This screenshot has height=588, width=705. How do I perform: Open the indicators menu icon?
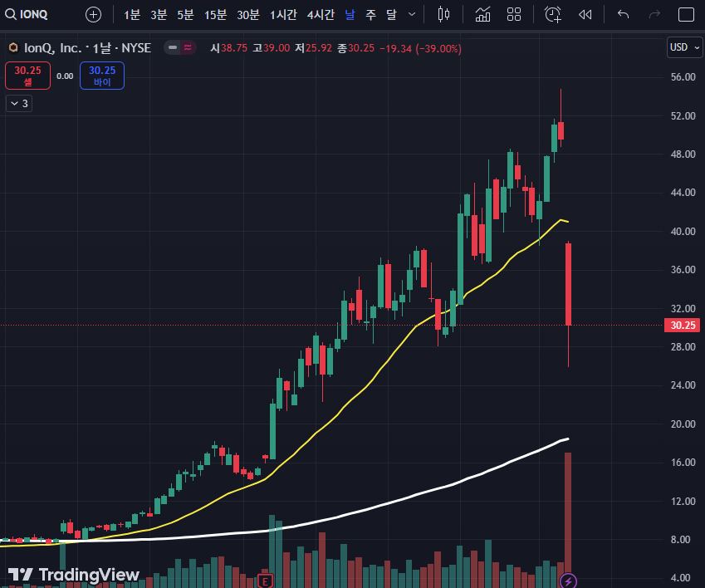coord(482,14)
